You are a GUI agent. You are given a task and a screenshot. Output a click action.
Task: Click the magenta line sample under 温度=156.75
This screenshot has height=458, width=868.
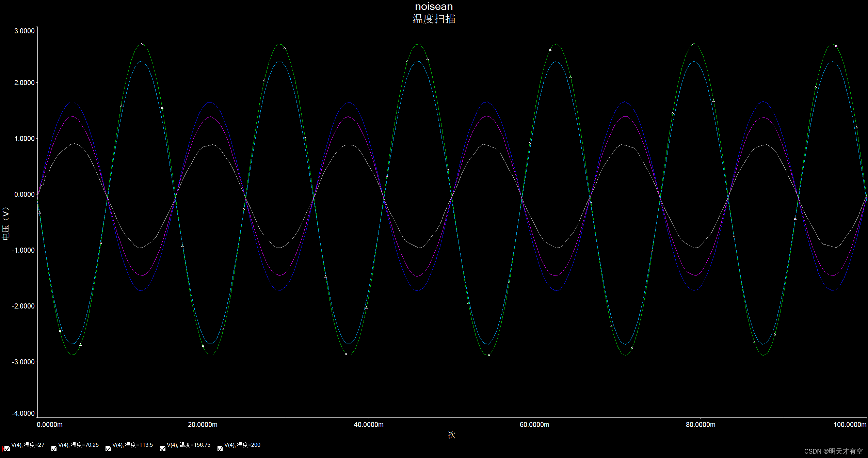tap(177, 449)
